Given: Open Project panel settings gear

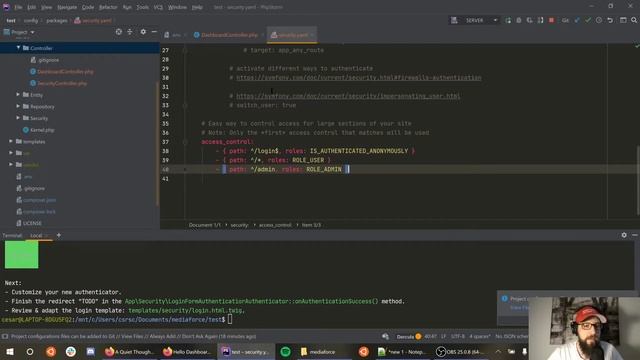Looking at the screenshot, I should click(143, 31).
